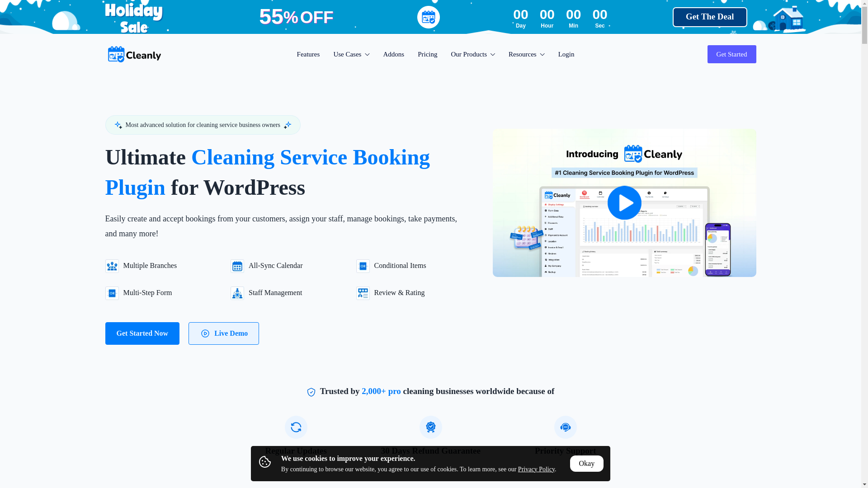Click the '2,000+ pro' highlighted text
The width and height of the screenshot is (868, 488).
tap(381, 391)
